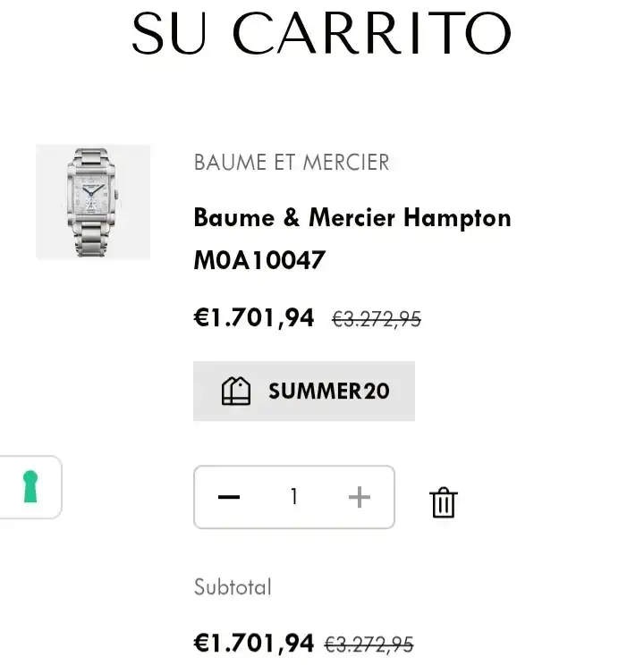Click the SU CARRITO page heading
644x665 pixels.
[x=321, y=33]
